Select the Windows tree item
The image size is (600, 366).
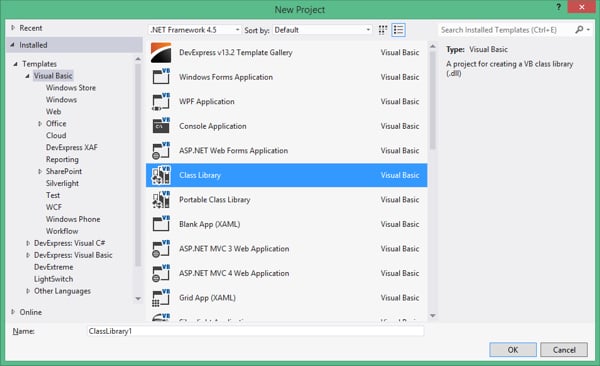click(x=61, y=100)
